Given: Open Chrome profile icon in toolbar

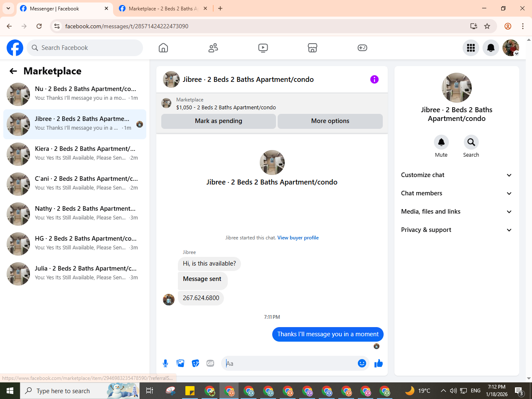Looking at the screenshot, I should point(508,26).
